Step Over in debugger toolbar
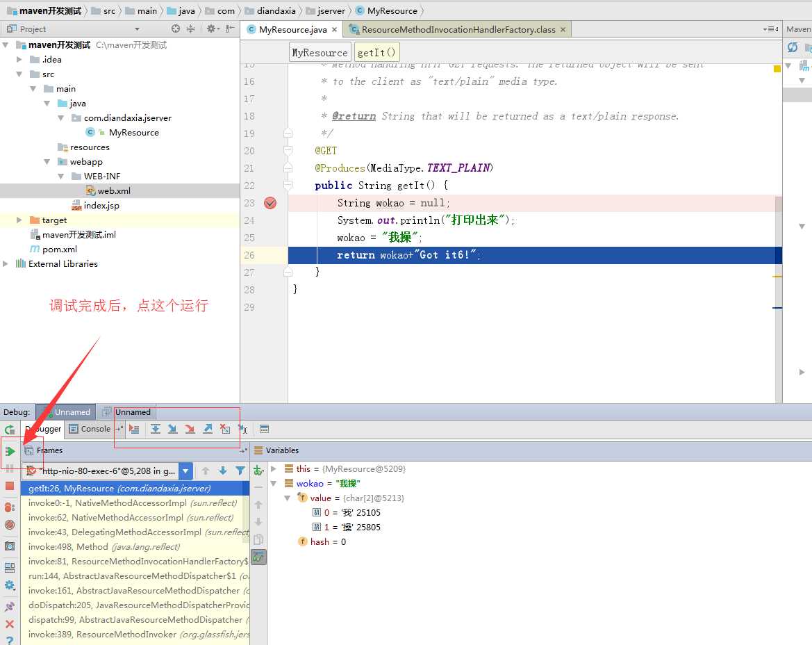The width and height of the screenshot is (812, 645). (x=156, y=429)
